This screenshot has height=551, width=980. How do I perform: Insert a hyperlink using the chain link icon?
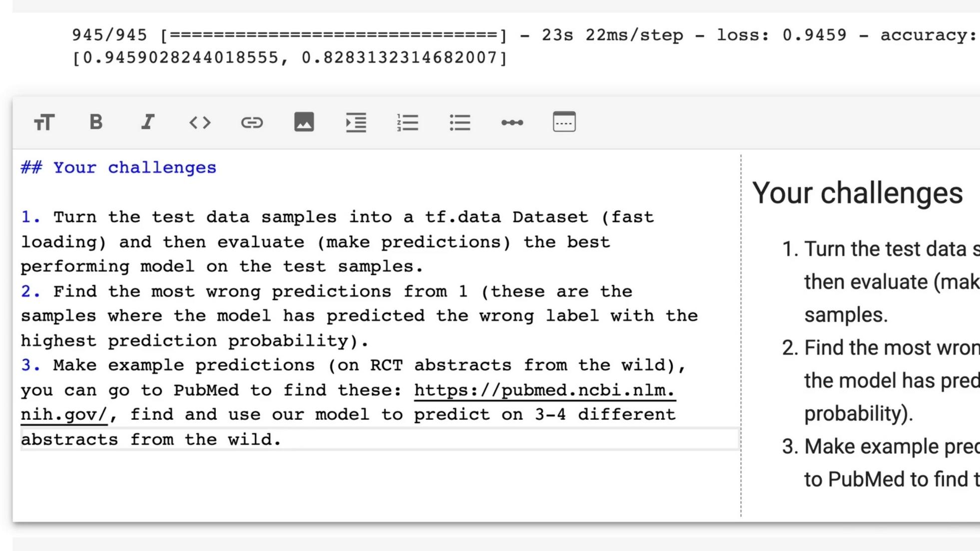[x=252, y=122]
